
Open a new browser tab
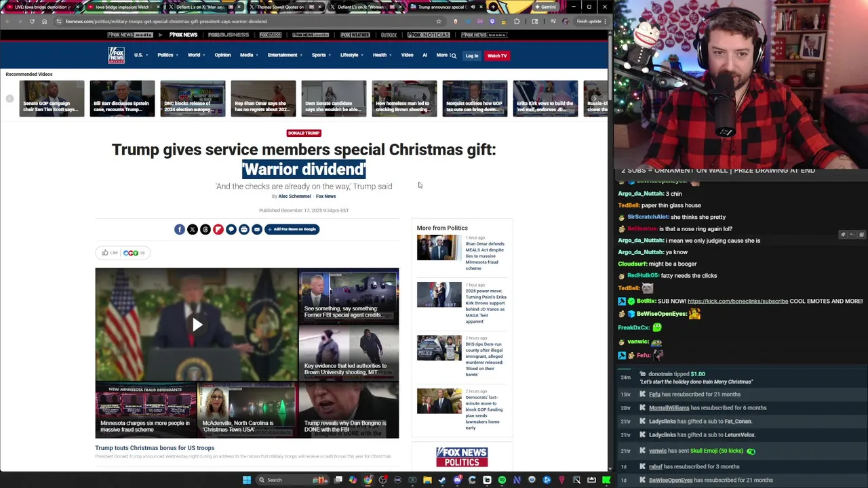493,7
